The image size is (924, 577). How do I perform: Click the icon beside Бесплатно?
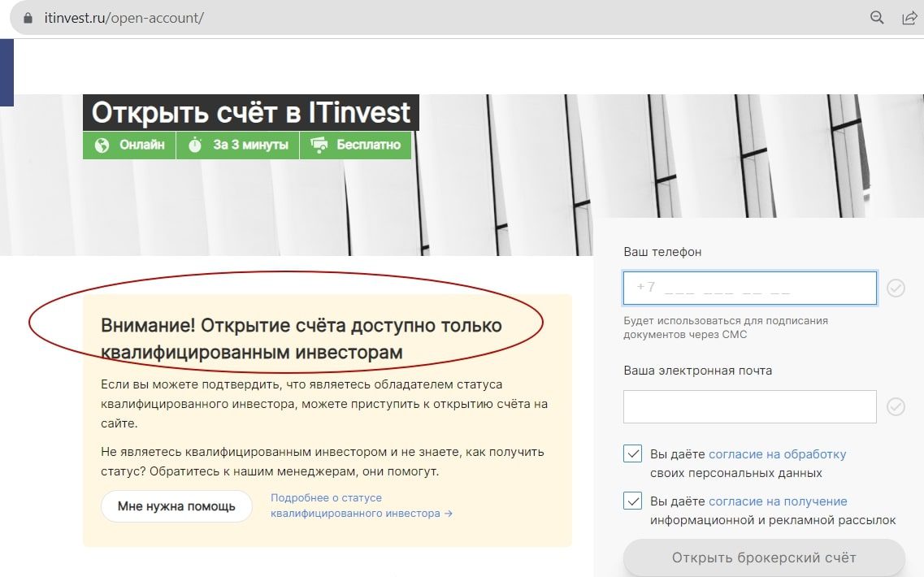[x=319, y=145]
